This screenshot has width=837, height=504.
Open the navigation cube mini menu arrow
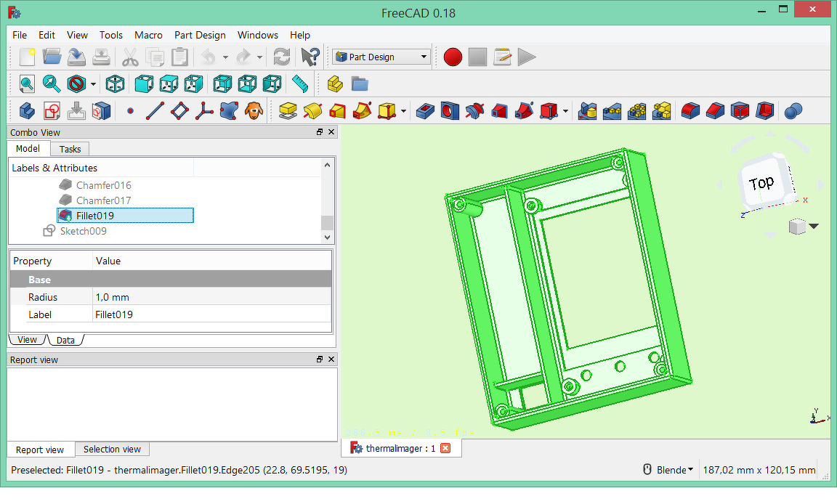814,226
